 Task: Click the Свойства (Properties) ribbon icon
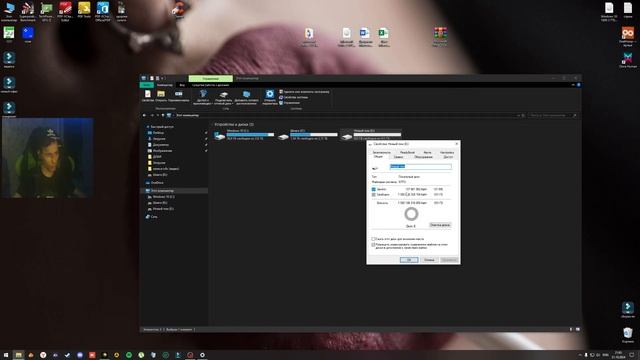[147, 96]
